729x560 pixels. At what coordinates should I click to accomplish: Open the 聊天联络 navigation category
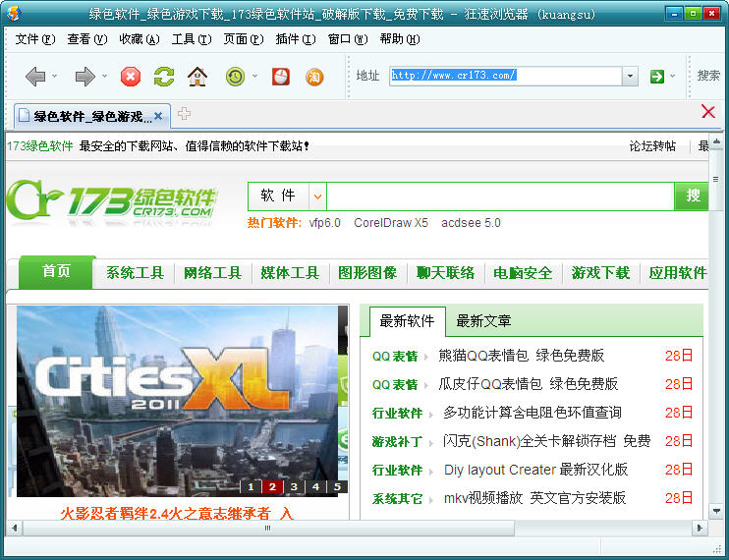pyautogui.click(x=445, y=273)
